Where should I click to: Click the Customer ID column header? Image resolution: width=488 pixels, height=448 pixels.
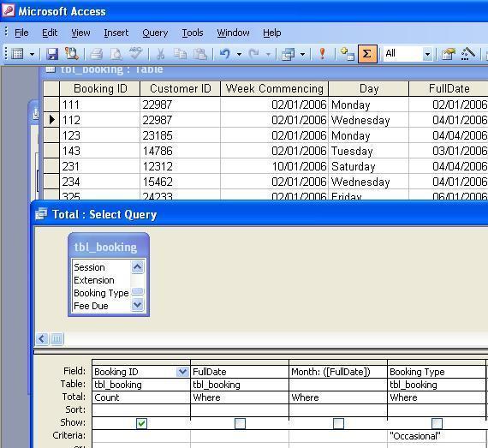coord(180,89)
